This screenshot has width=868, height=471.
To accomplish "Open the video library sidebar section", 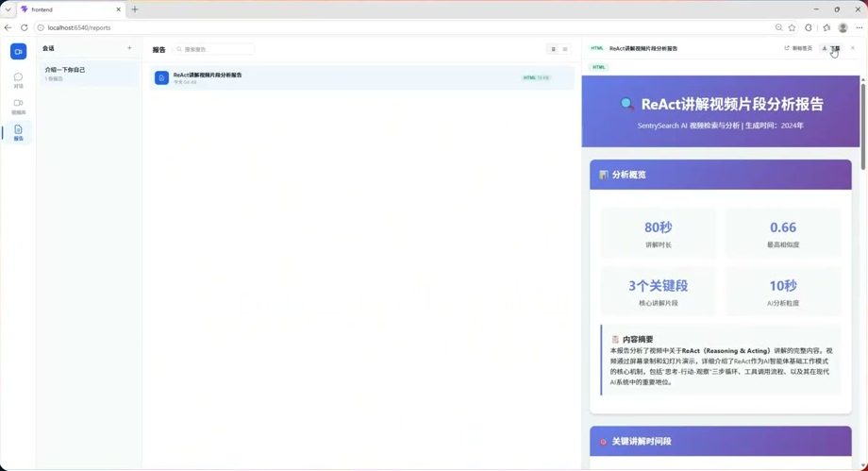I will pyautogui.click(x=18, y=107).
